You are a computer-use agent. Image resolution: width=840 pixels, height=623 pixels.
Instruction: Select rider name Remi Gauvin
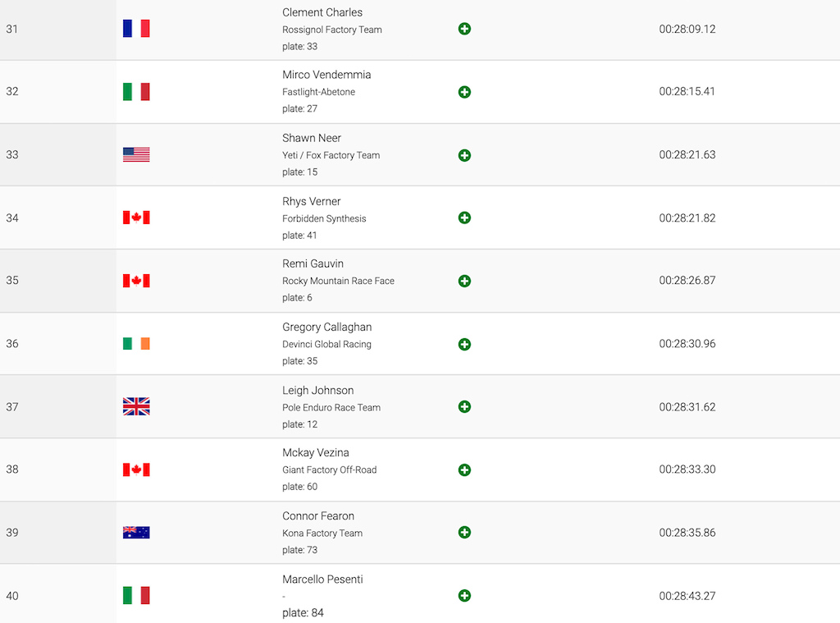(313, 263)
